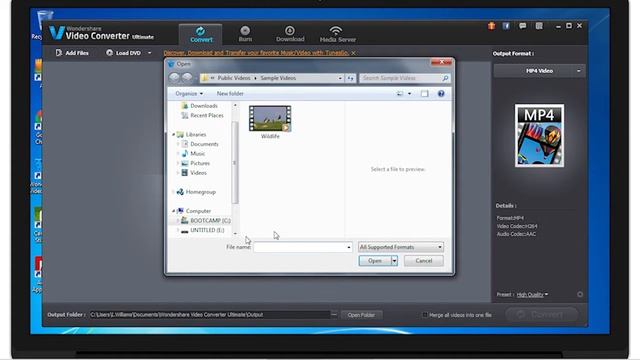Enable Merge all videos into one file
640x360 pixels.
[425, 315]
